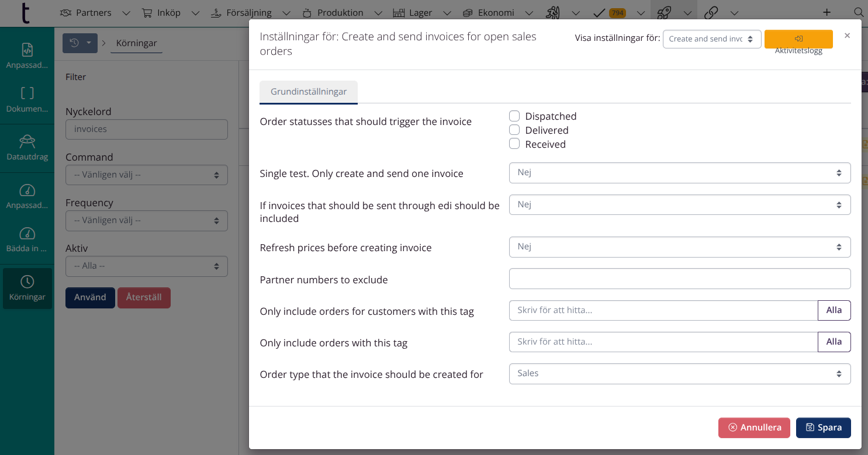Click the Partner numbers to exclude field

pos(679,279)
